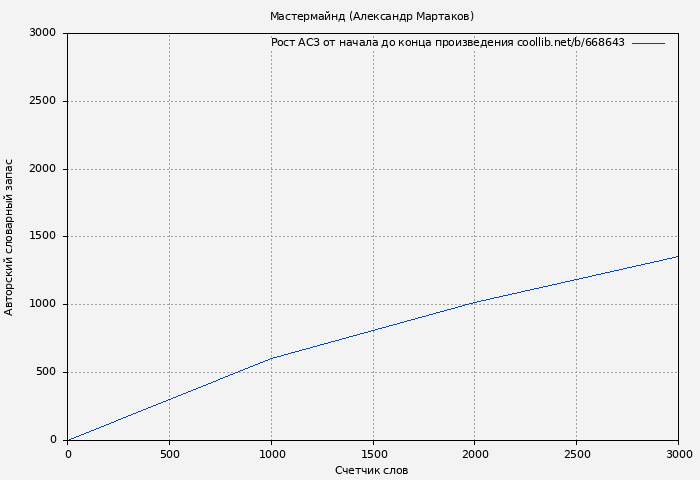The image size is (700, 480).
Task: Click the 500 tick label on the Y-axis
Action: [46, 372]
